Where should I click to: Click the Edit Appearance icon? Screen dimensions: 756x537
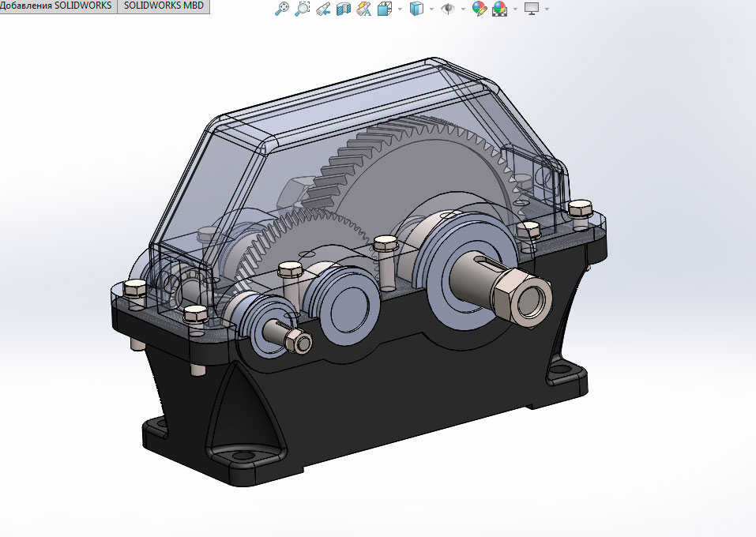[480, 8]
